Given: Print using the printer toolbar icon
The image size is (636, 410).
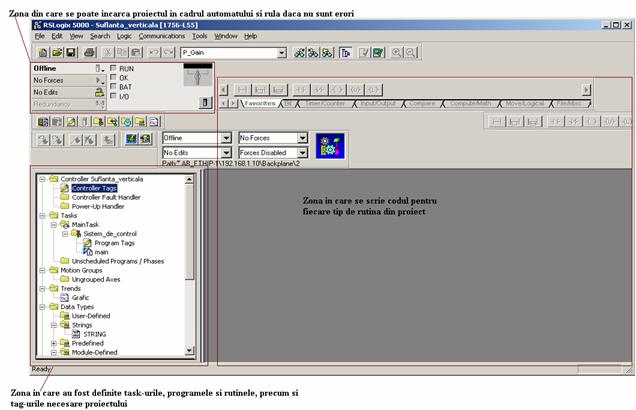Looking at the screenshot, I should (x=90, y=53).
